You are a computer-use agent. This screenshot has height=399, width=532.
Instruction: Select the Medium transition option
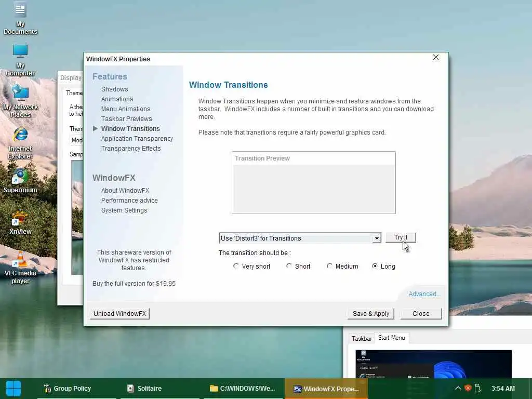pos(342,267)
